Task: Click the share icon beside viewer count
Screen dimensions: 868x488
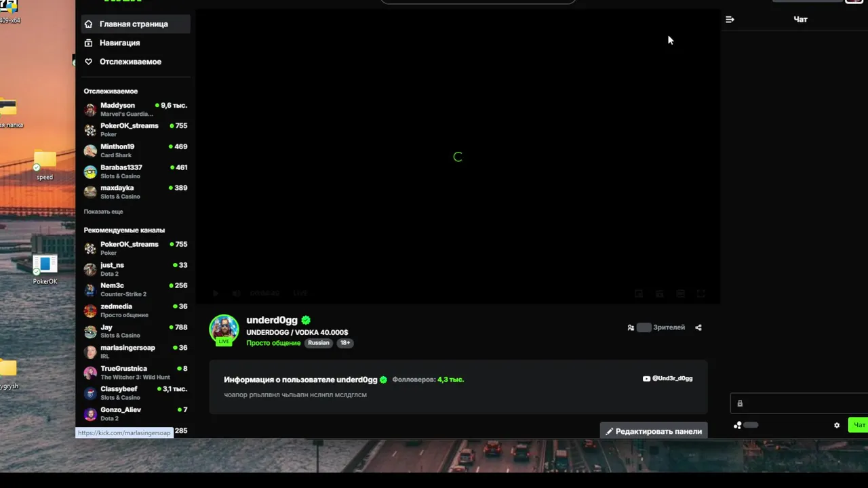Action: pos(698,327)
